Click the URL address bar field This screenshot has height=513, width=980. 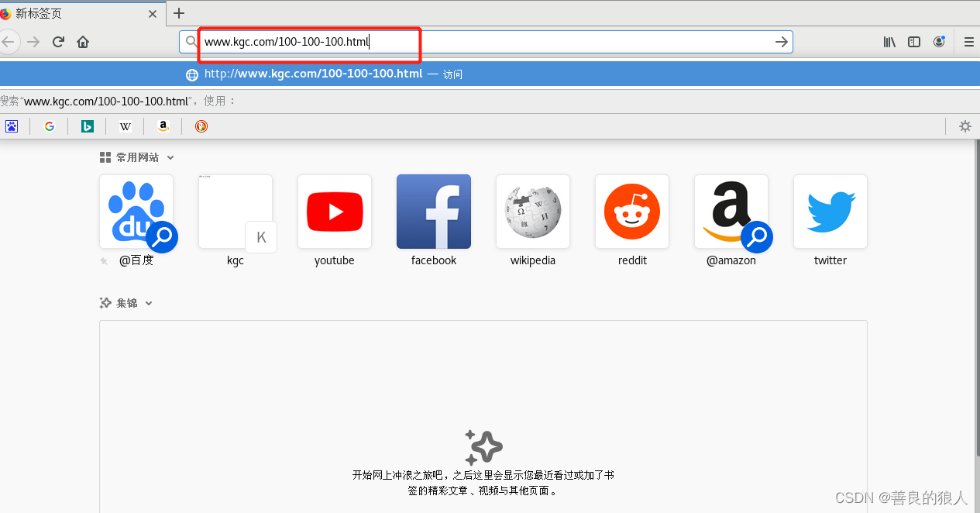(x=486, y=42)
